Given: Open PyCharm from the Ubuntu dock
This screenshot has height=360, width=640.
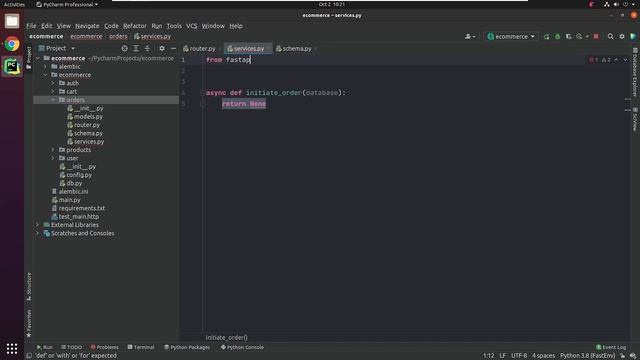Looking at the screenshot, I should 12,67.
